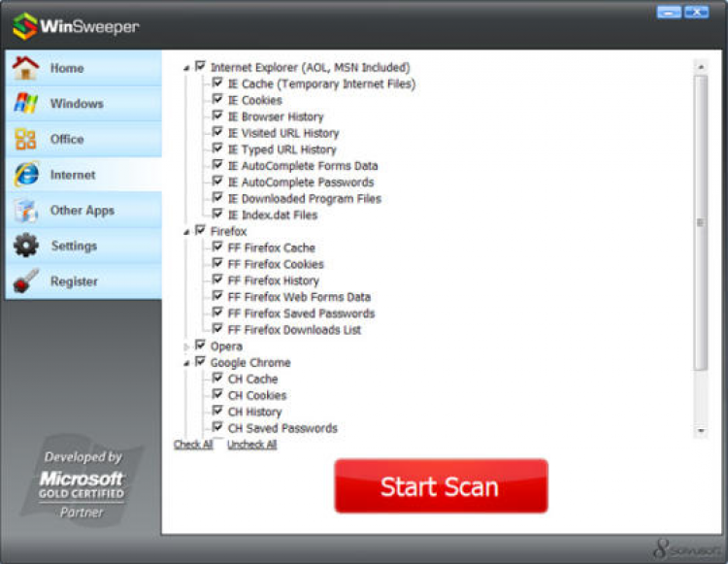Image resolution: width=728 pixels, height=564 pixels.
Task: Uncheck FF Firefox Web Forms Data
Action: [x=217, y=296]
